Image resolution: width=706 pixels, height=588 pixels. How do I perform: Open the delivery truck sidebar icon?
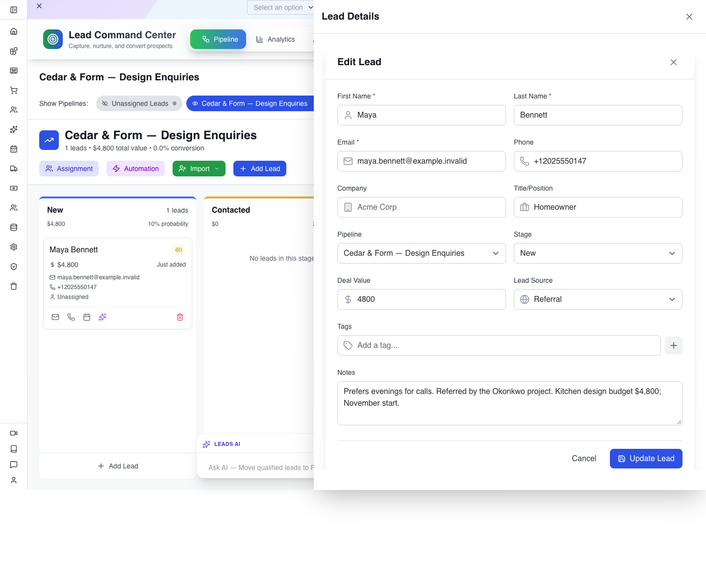pos(14,169)
